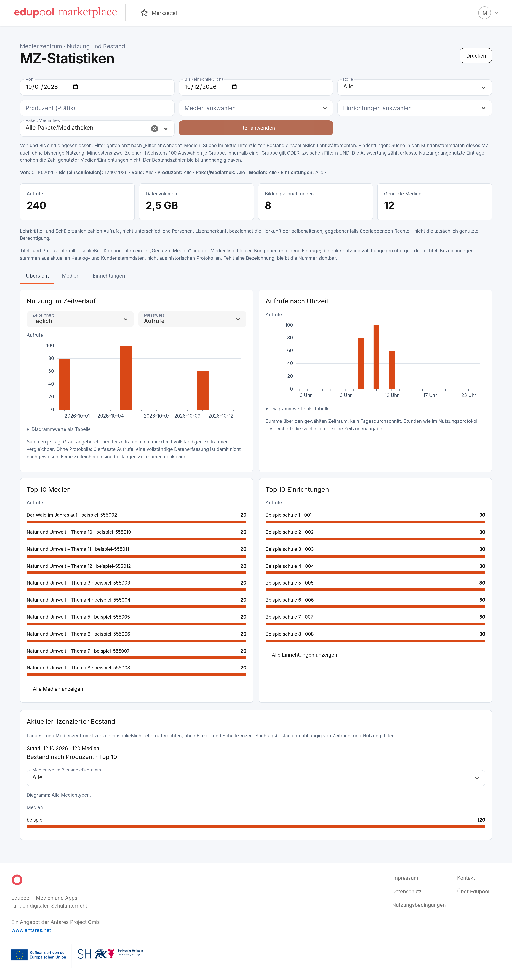Click Alle Medien anzeigen
The height and width of the screenshot is (980, 512).
click(x=58, y=689)
